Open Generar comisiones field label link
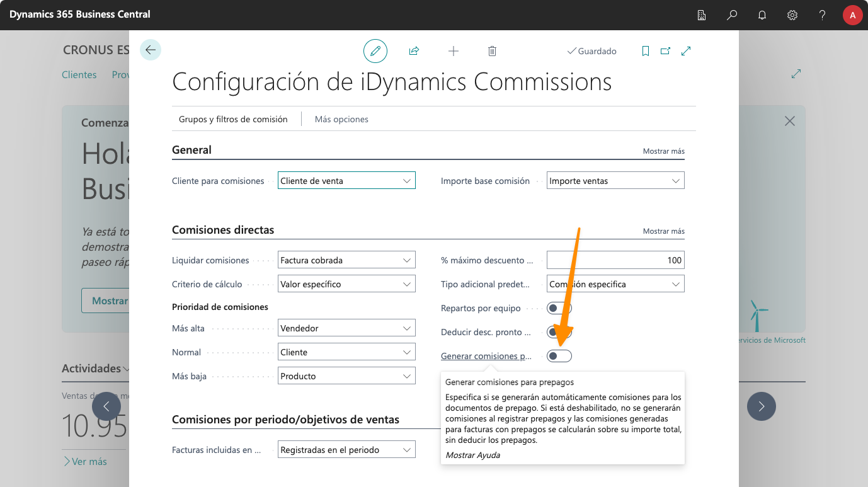The height and width of the screenshot is (487, 868). [x=486, y=356]
